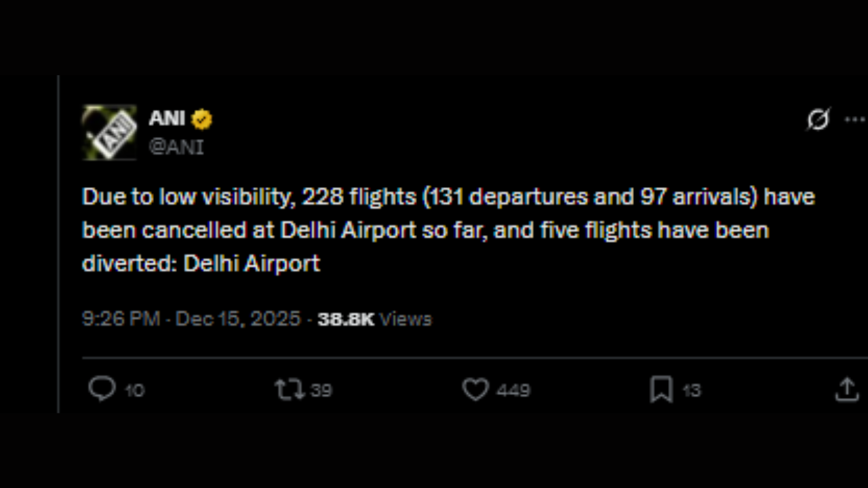Image resolution: width=868 pixels, height=488 pixels.
Task: Click the bookmark count 13
Action: coord(691,390)
